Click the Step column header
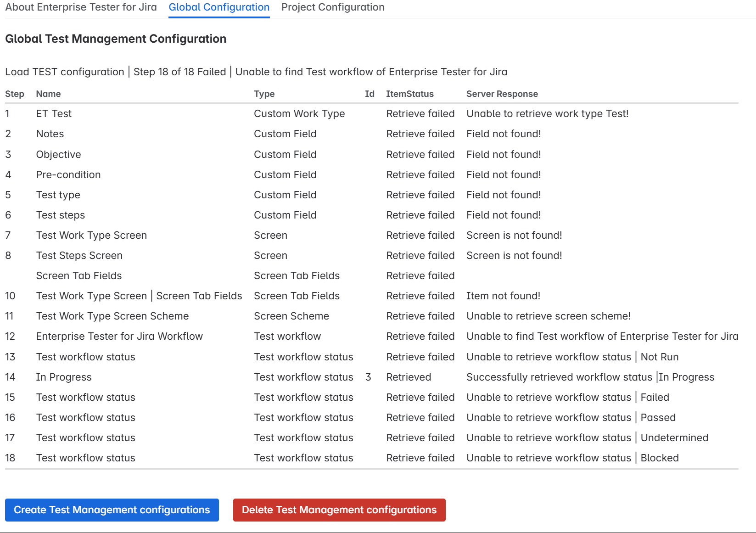The height and width of the screenshot is (533, 756). tap(15, 94)
